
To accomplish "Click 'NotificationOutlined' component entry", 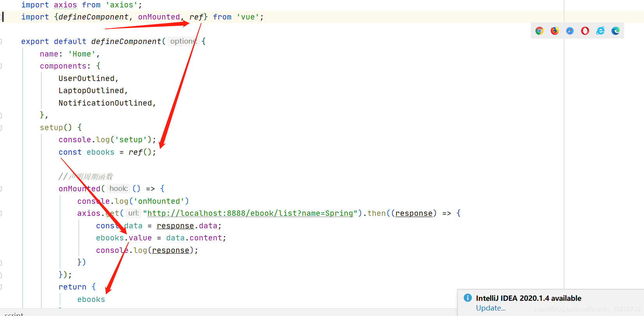I will [105, 103].
